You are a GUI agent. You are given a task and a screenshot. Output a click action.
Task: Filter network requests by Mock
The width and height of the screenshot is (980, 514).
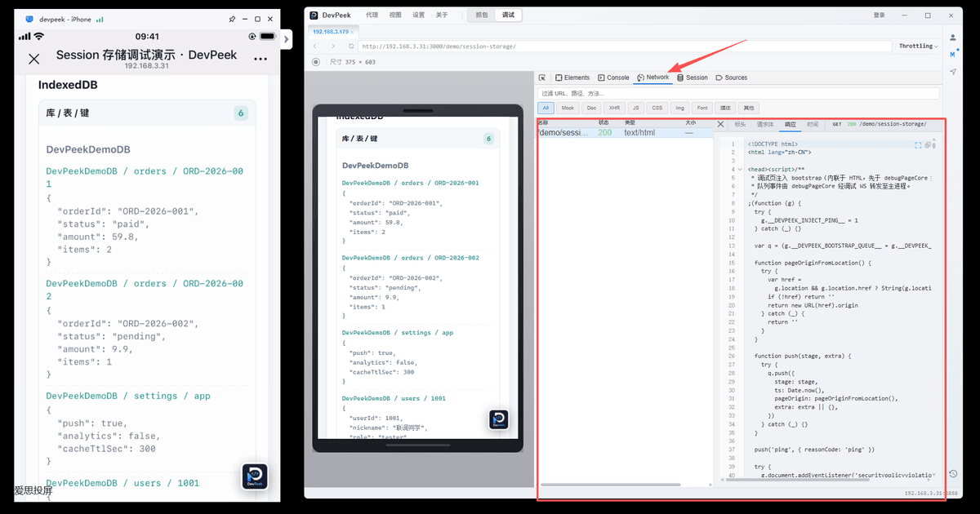coord(568,108)
